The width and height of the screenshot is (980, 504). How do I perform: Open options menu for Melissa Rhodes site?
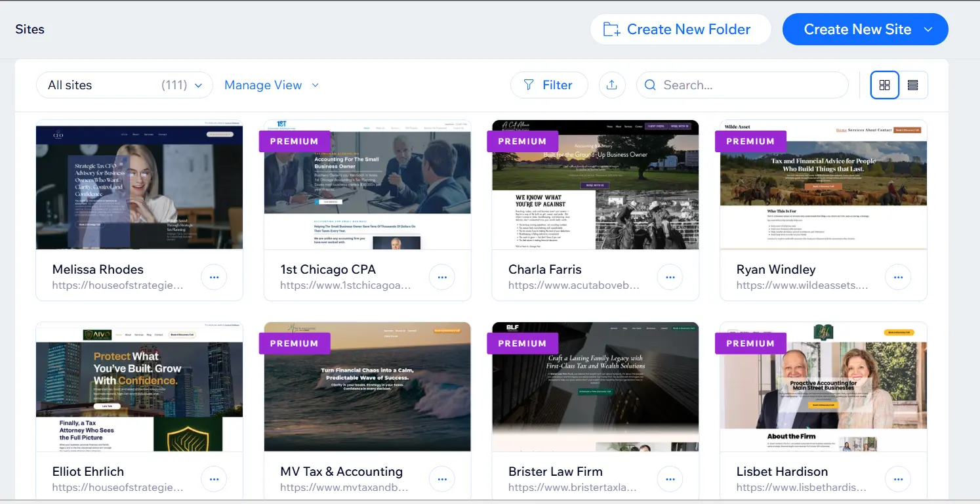coord(213,277)
